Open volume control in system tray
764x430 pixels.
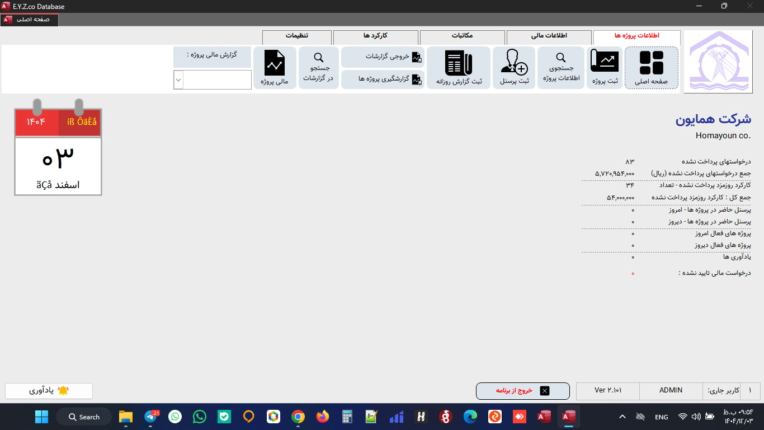[x=696, y=417]
